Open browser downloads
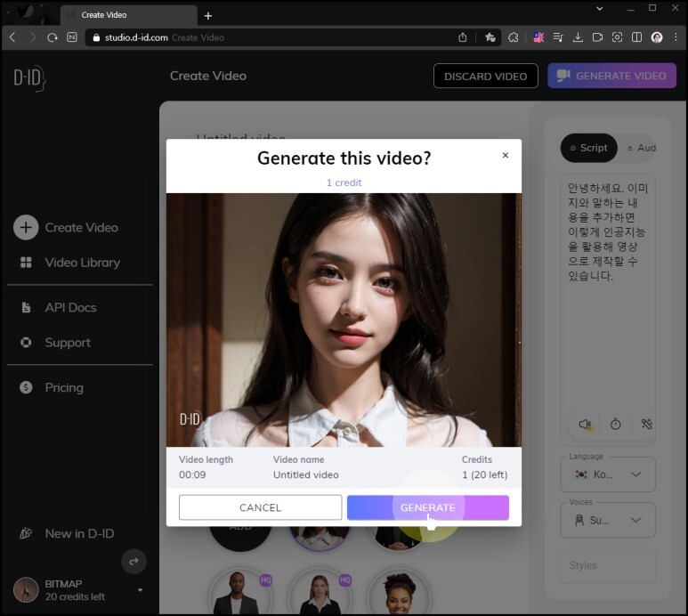 (x=578, y=37)
